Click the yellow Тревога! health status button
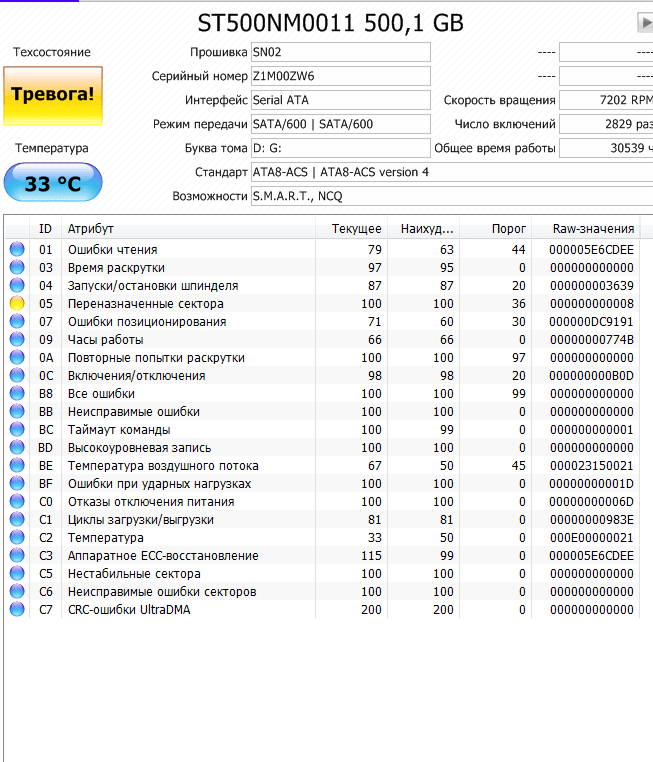653x762 pixels. (x=53, y=96)
